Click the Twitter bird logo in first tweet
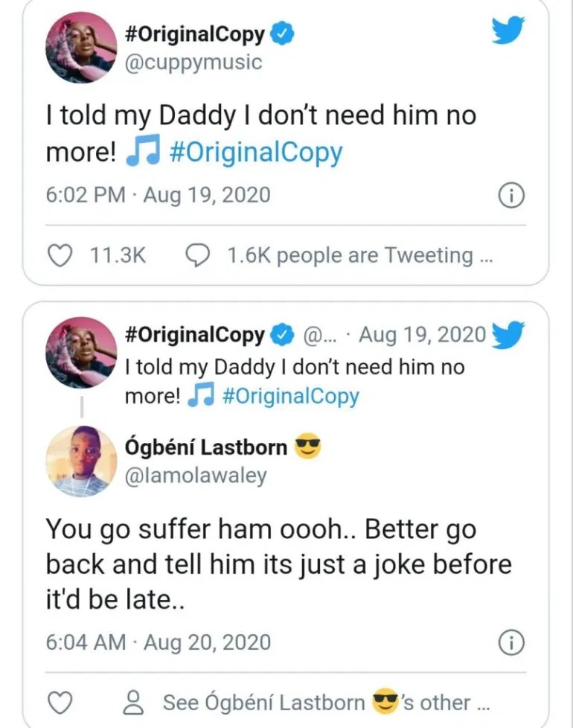Viewport: 573px width, 728px height. pos(508,31)
